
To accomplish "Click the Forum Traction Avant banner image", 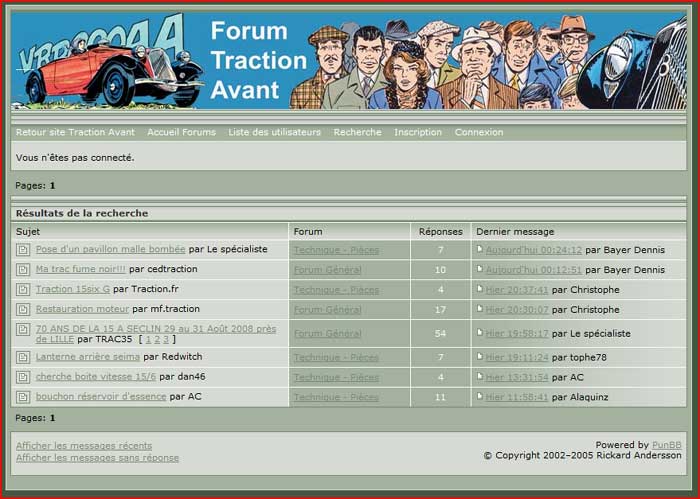I will pos(349,61).
